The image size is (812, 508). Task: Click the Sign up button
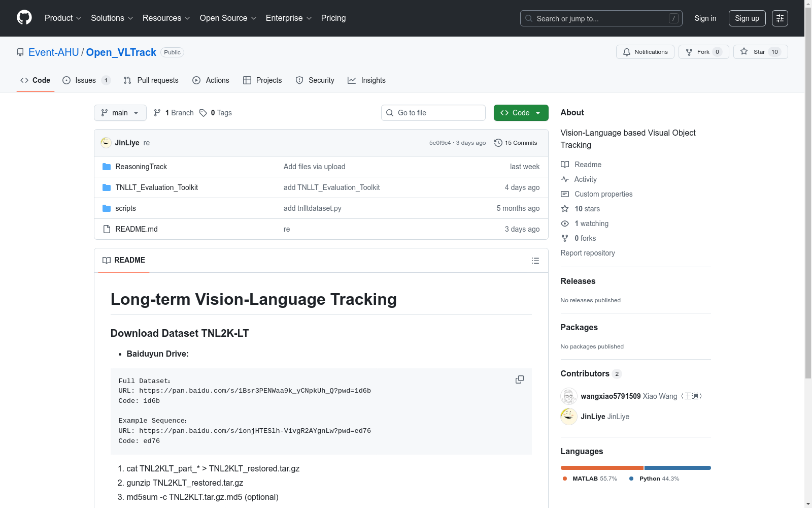coord(747,18)
